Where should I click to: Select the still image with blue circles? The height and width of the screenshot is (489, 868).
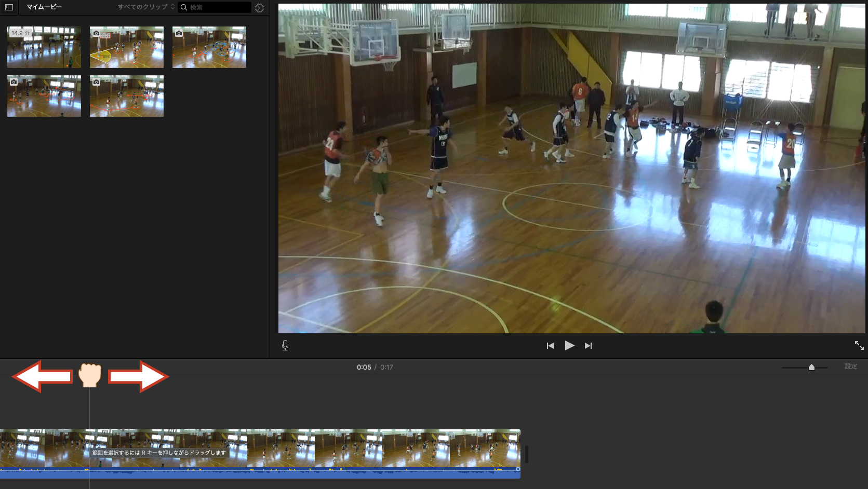(209, 47)
